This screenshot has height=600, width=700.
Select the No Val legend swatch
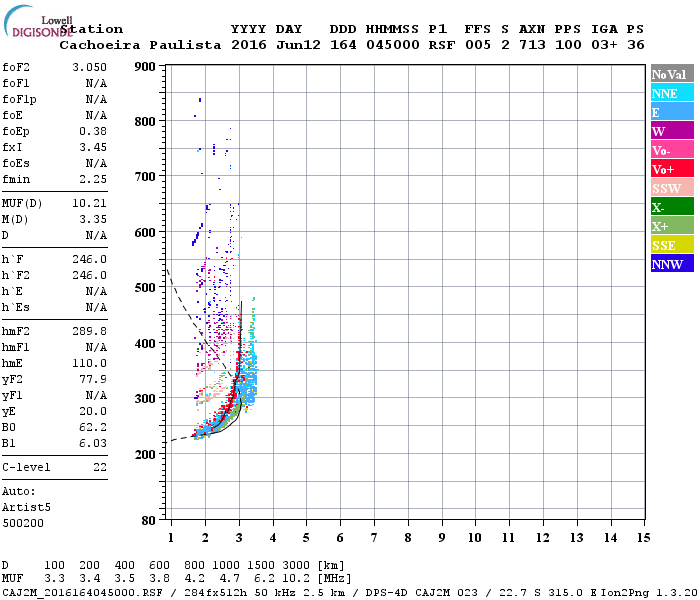672,74
